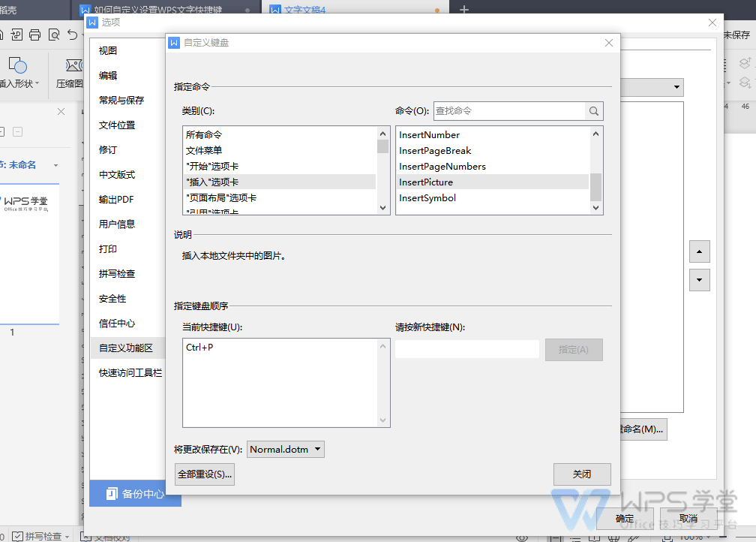Open the Backup Center button
Screen dimensions: 756x542
pos(135,493)
